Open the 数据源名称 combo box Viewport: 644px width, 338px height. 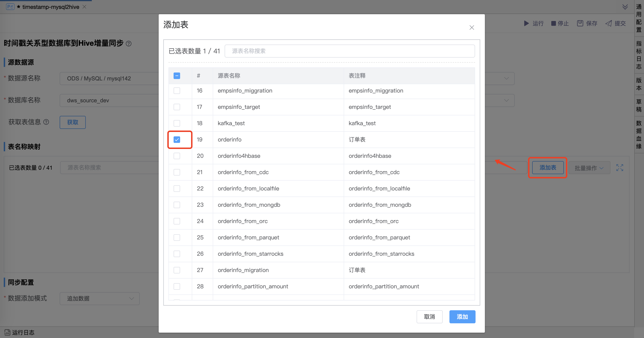[109, 79]
